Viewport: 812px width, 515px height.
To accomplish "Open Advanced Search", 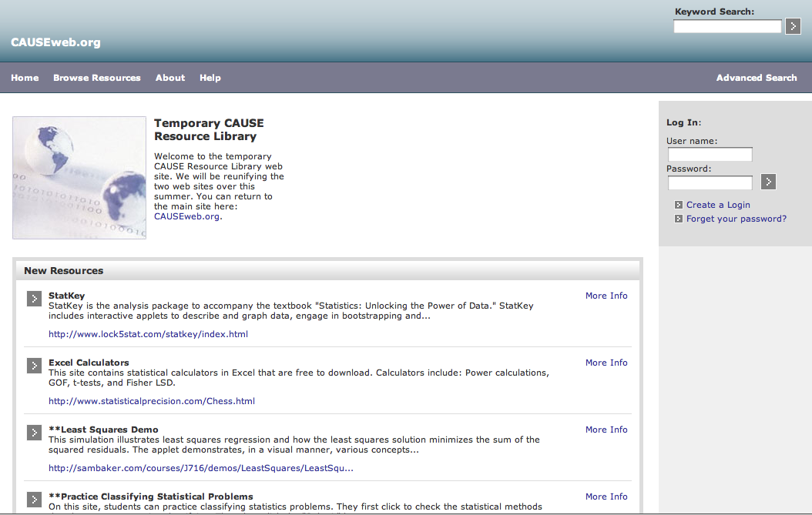I will click(x=757, y=78).
